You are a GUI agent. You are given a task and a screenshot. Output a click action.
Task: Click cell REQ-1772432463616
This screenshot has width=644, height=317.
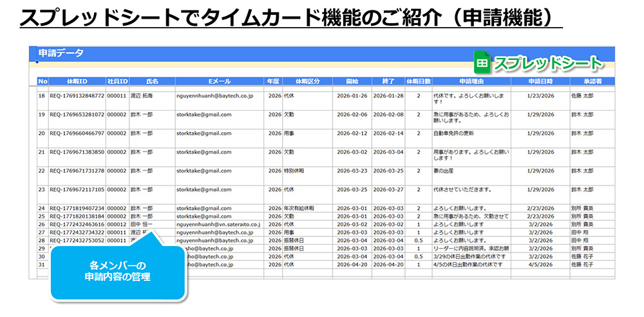pos(77,224)
